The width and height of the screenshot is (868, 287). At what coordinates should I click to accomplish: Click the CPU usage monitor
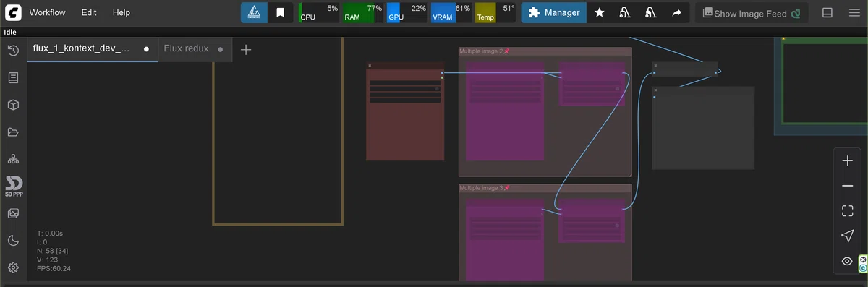[x=319, y=12]
